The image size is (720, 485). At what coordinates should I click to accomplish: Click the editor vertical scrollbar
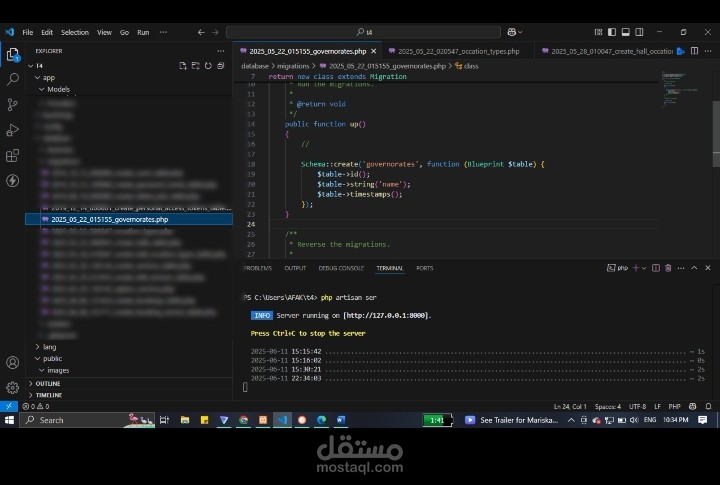pyautogui.click(x=716, y=133)
